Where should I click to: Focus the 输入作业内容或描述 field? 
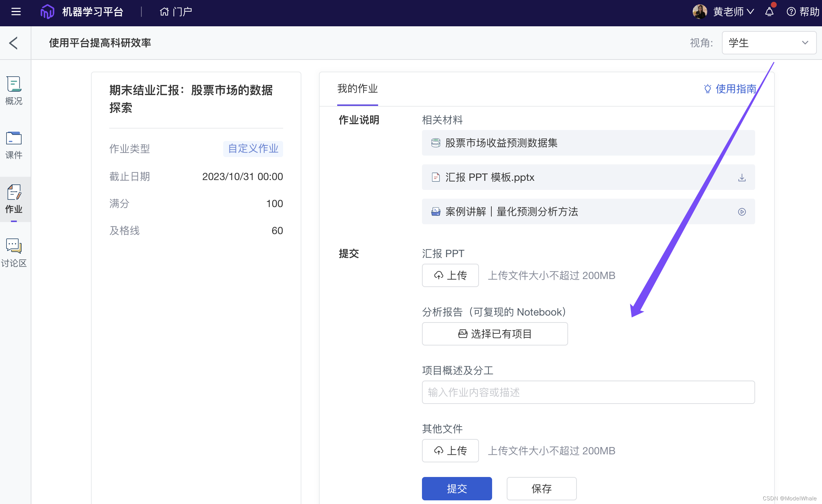click(588, 392)
